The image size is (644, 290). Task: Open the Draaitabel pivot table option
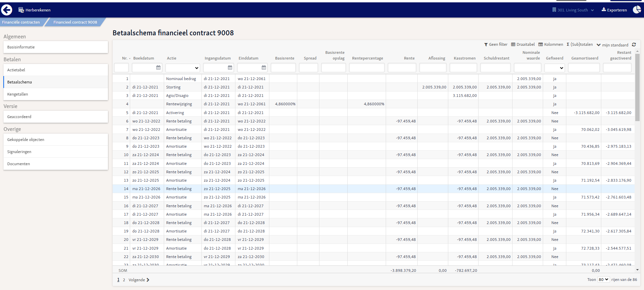click(523, 44)
